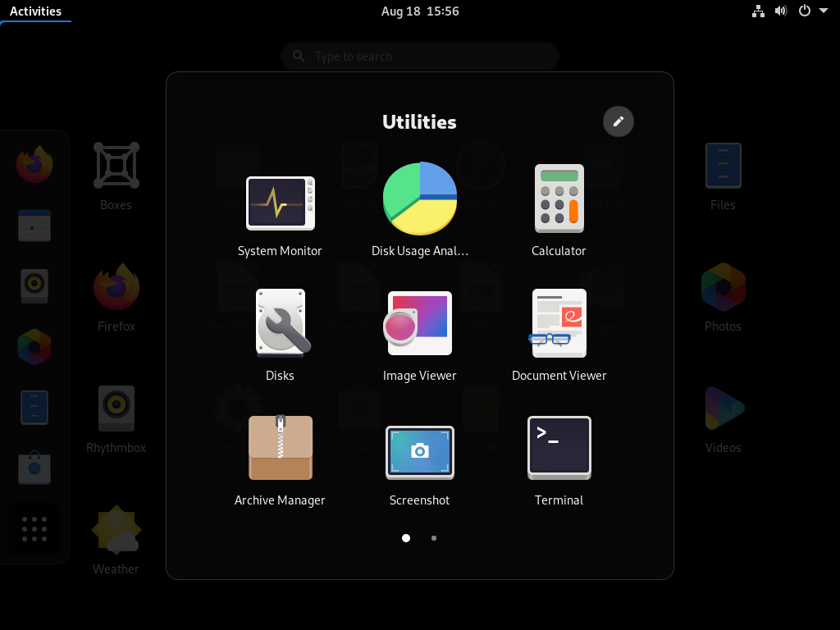Click the pencil edit folder name button

pos(619,121)
